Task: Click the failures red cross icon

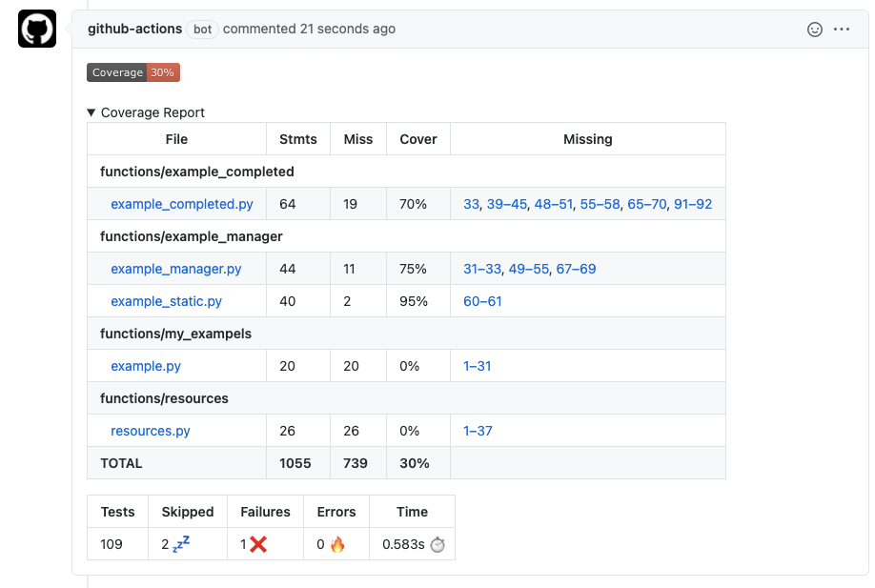Action: tap(257, 544)
